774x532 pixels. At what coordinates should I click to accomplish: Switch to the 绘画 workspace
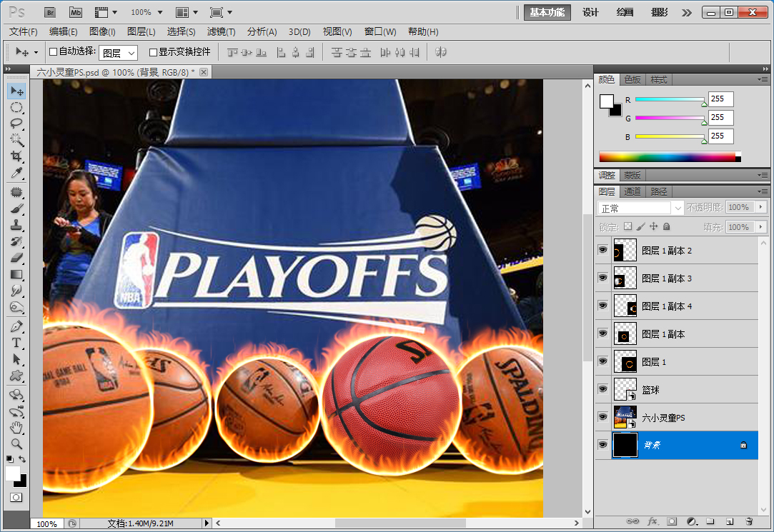point(625,12)
